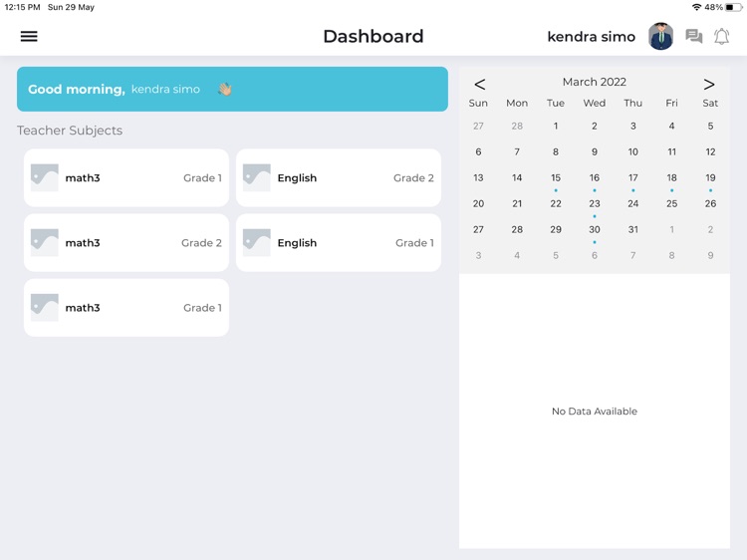Image resolution: width=747 pixels, height=560 pixels.
Task: Select March 10 in the calendar
Action: pos(632,151)
